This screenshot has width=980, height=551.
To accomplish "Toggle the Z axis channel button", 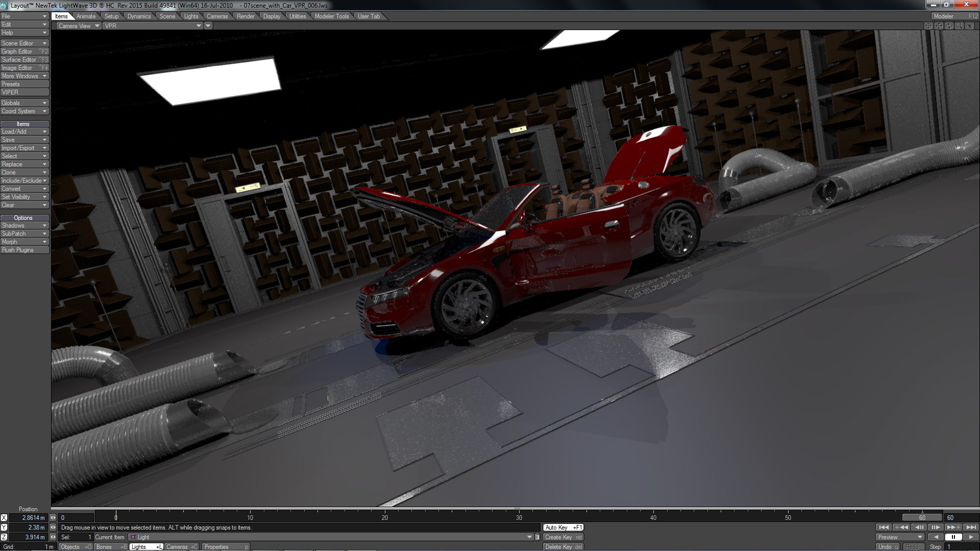I will click(4, 537).
